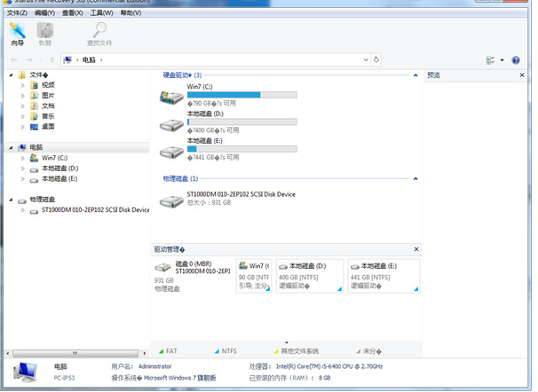Select 本地磁盘 (D:) in the tree
The image size is (538, 392).
click(60, 169)
